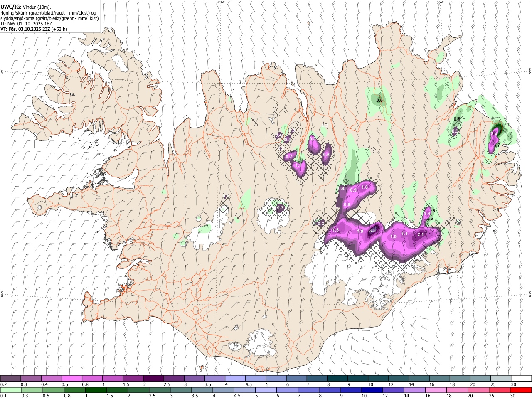532x399 pixels.
Task: Pick the deep blue 10 rain legend swatch
Action: (x=372, y=390)
